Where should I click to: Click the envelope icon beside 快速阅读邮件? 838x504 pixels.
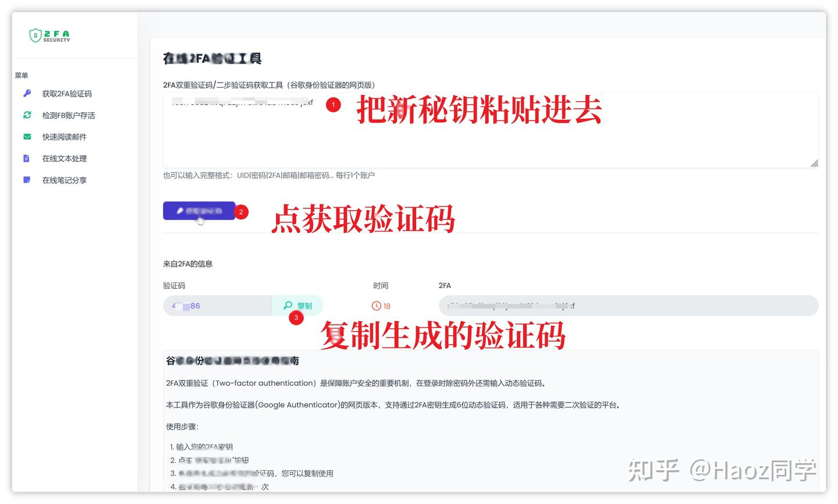click(x=27, y=137)
